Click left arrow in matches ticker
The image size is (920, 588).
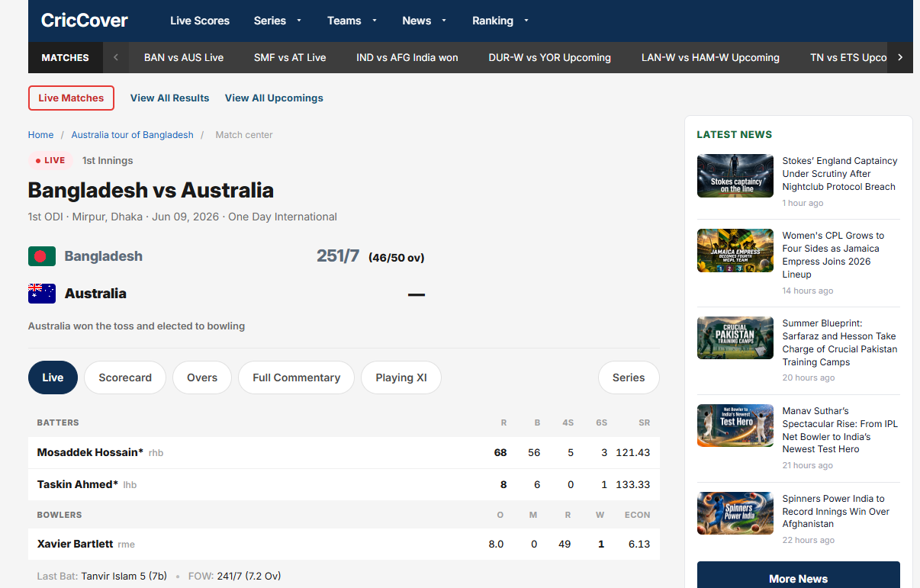coord(116,57)
